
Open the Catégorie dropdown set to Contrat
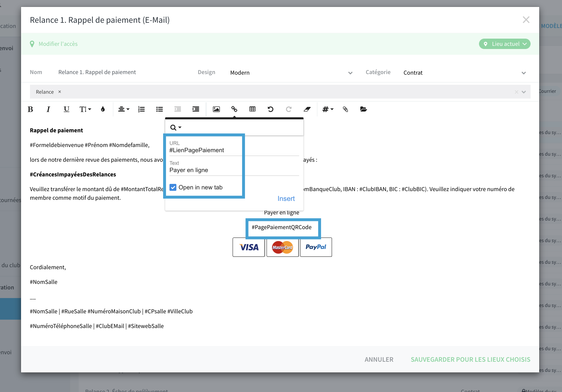tap(465, 73)
